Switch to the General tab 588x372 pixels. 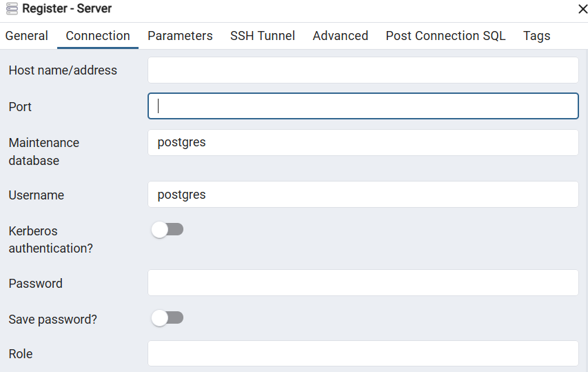(x=27, y=36)
